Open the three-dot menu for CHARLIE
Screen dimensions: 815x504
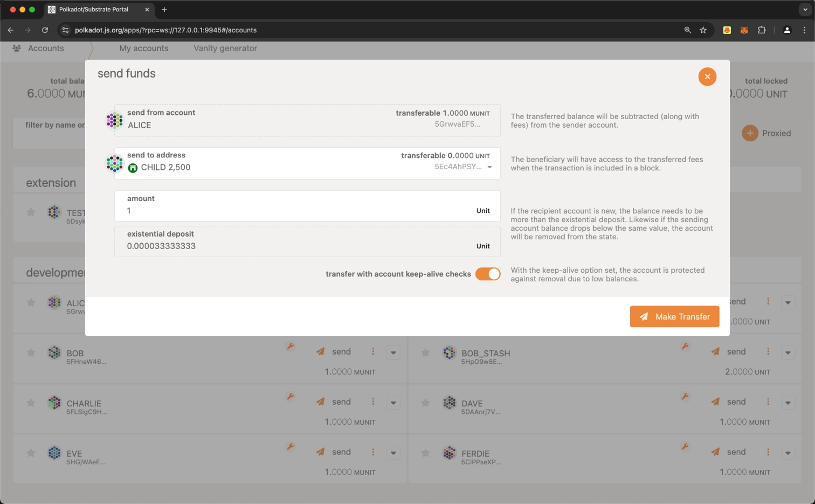tap(373, 402)
